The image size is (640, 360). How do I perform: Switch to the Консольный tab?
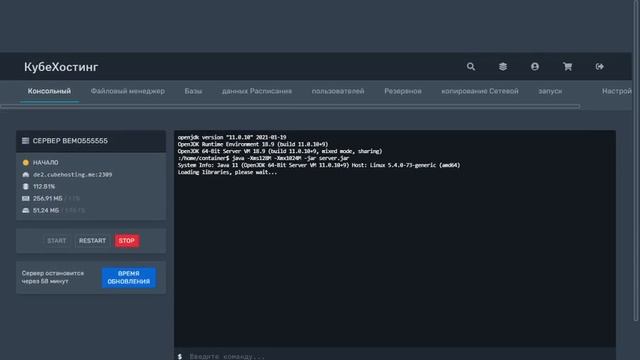(x=49, y=91)
